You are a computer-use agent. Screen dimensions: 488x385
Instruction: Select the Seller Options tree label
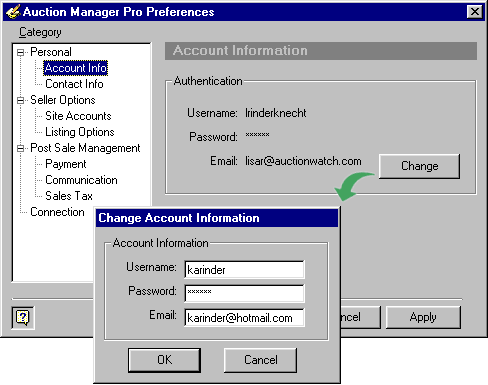(63, 100)
